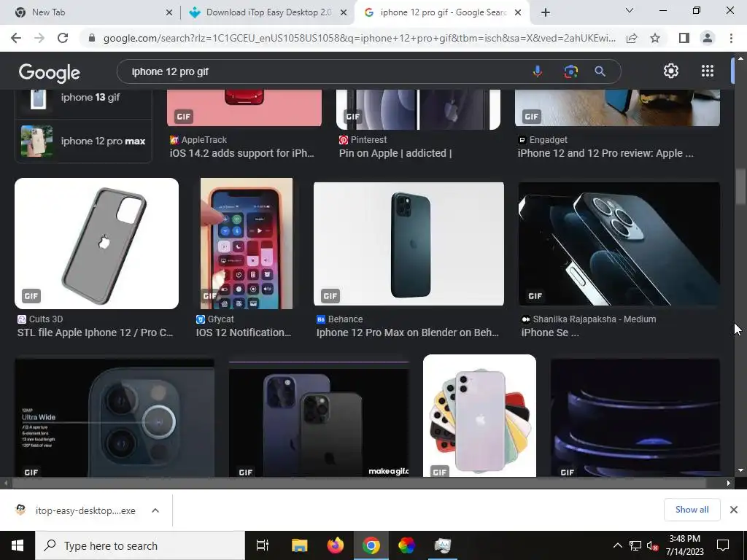Close the iTop Easy Desktop tab
747x560 pixels.
344,12
